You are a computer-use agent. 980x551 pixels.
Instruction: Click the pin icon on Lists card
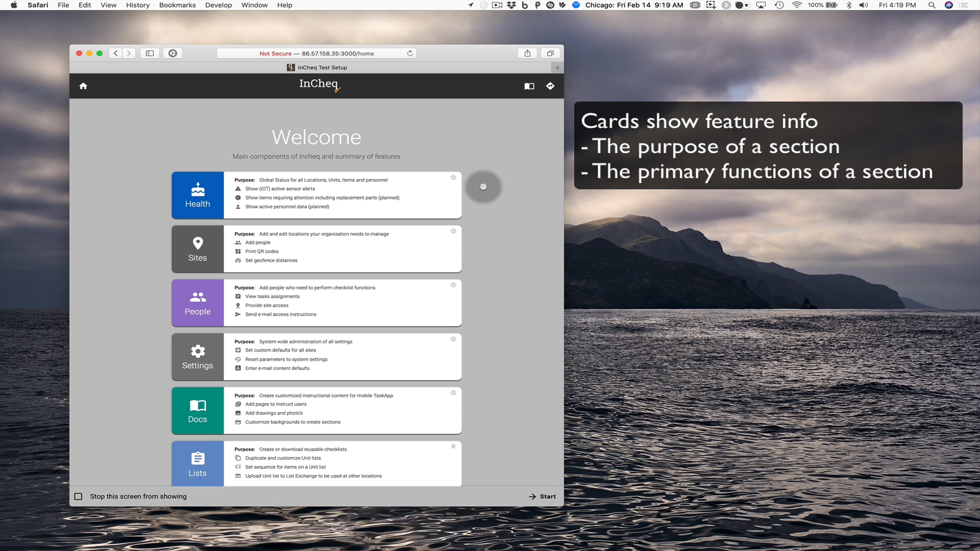tap(453, 447)
